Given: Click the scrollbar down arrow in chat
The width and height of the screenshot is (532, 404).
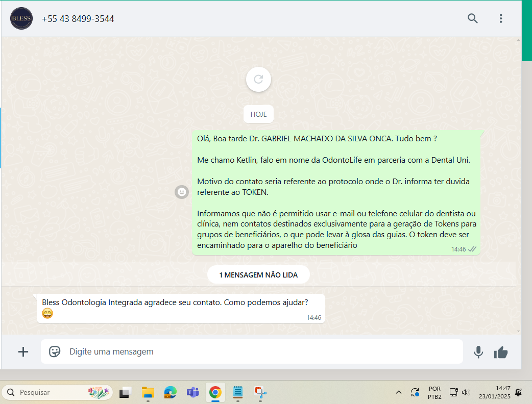Looking at the screenshot, I should pyautogui.click(x=518, y=332).
